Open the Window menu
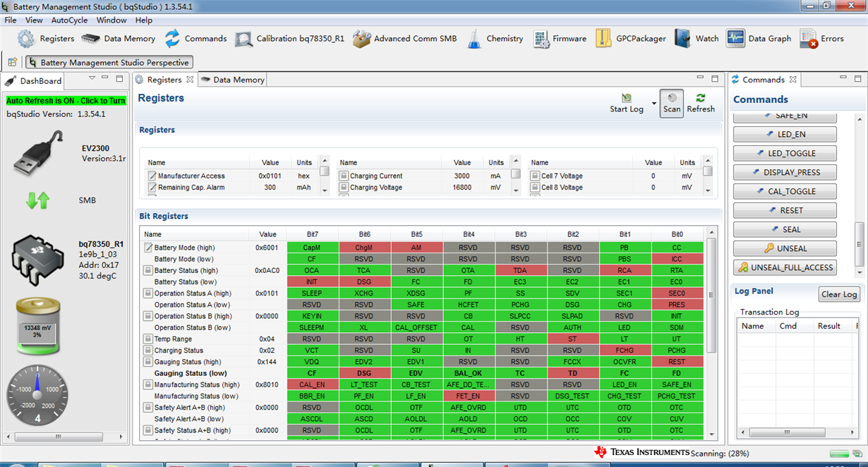The width and height of the screenshot is (868, 467). click(x=111, y=20)
